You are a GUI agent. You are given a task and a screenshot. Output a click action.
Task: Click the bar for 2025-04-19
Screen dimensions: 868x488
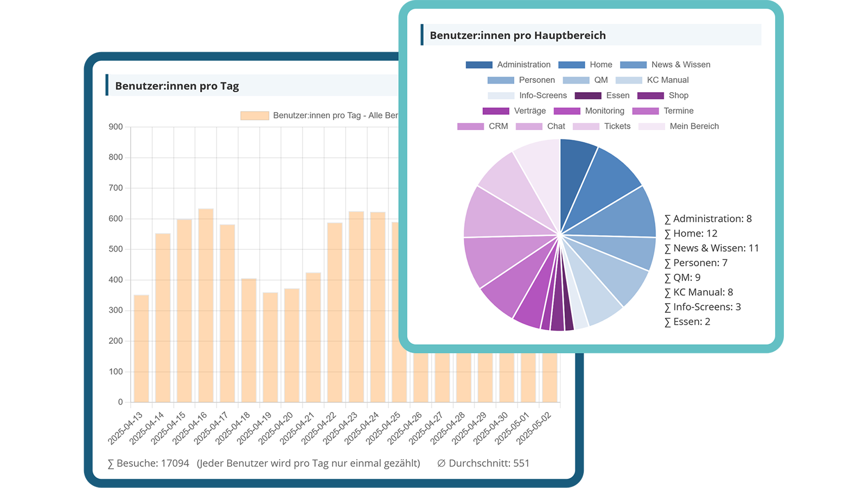click(x=270, y=348)
